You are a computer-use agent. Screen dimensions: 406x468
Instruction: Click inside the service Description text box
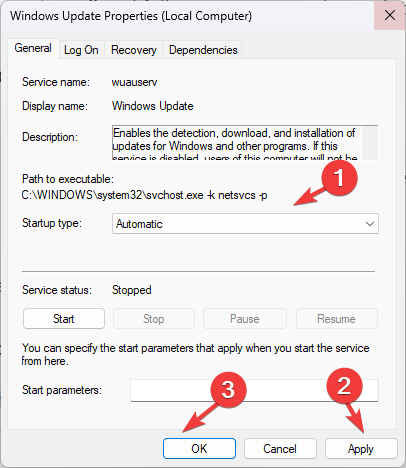pos(237,143)
